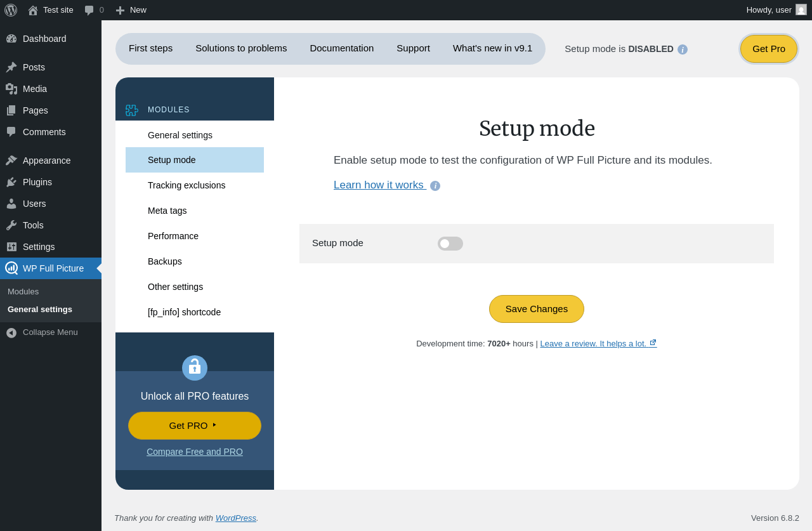Click the WordPress logo icon
This screenshot has height=531, width=812.
point(11,10)
